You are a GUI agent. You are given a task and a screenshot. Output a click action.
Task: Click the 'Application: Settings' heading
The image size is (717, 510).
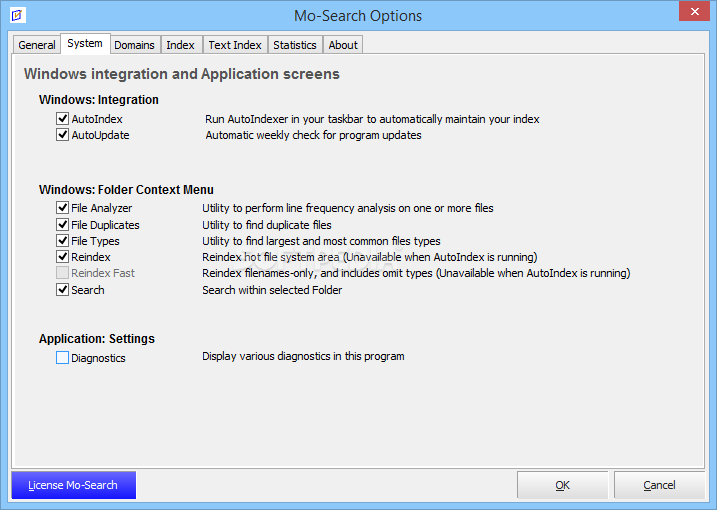[97, 338]
